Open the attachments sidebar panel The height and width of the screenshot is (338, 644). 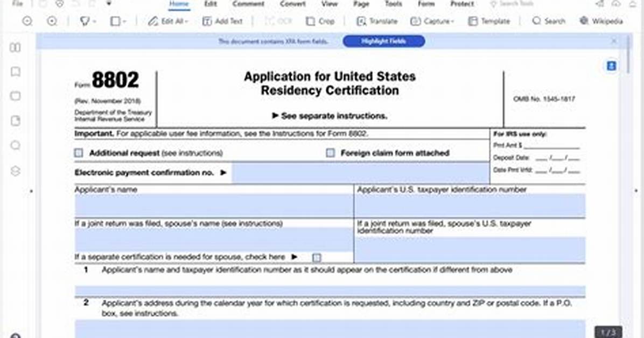pyautogui.click(x=15, y=121)
